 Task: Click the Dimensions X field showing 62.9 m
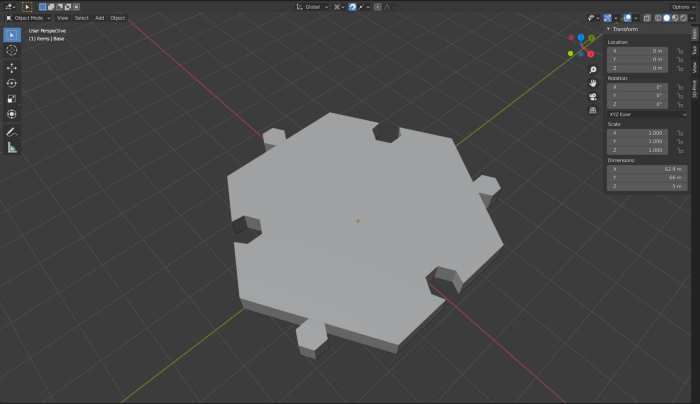pyautogui.click(x=647, y=169)
